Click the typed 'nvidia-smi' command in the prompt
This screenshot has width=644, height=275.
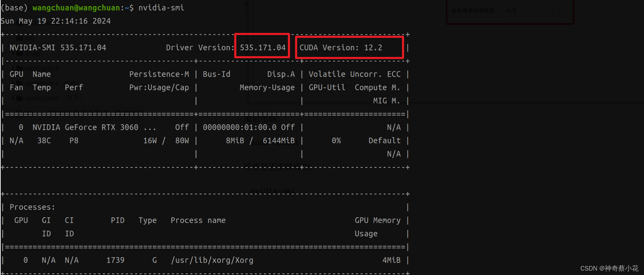click(161, 7)
